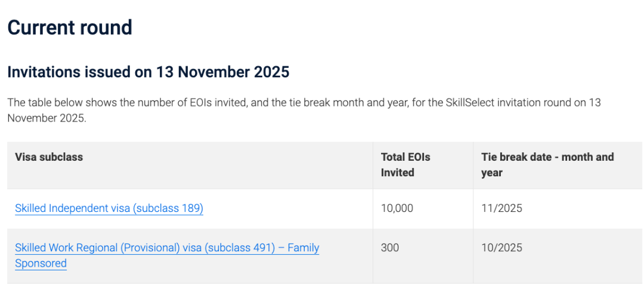This screenshot has height=287, width=644.
Task: Click the 300 EOIs invited cell
Action: click(x=390, y=248)
